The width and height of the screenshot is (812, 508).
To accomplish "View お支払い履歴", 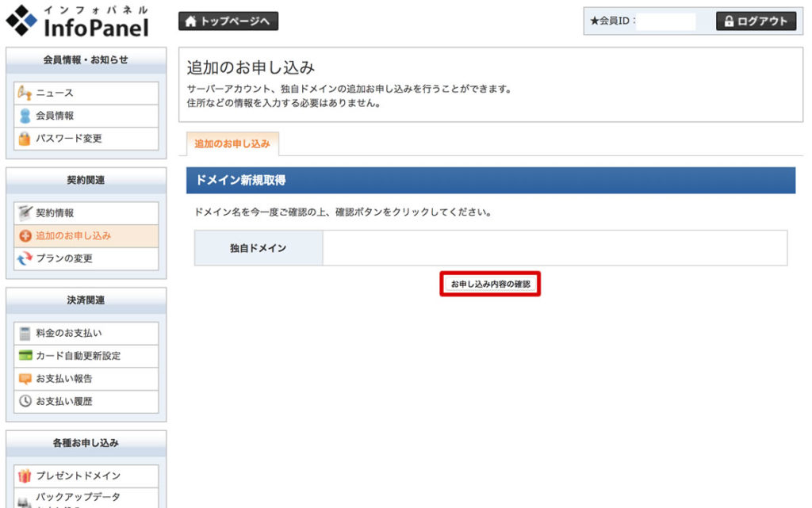I will click(x=86, y=402).
